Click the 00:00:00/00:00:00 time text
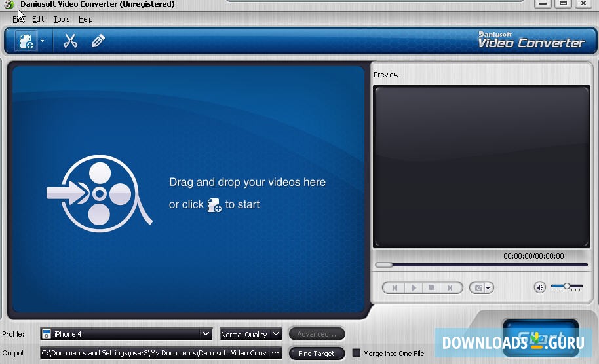This screenshot has height=364, width=599. click(533, 256)
